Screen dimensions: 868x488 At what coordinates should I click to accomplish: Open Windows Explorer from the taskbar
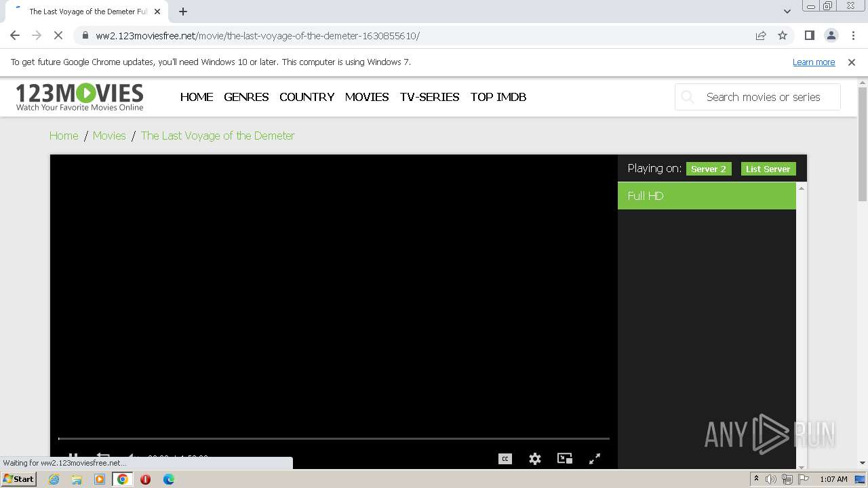[x=77, y=479]
